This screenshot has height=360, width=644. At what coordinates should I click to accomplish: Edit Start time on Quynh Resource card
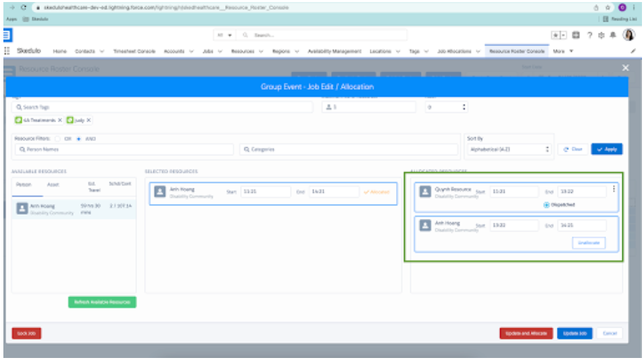(x=514, y=192)
